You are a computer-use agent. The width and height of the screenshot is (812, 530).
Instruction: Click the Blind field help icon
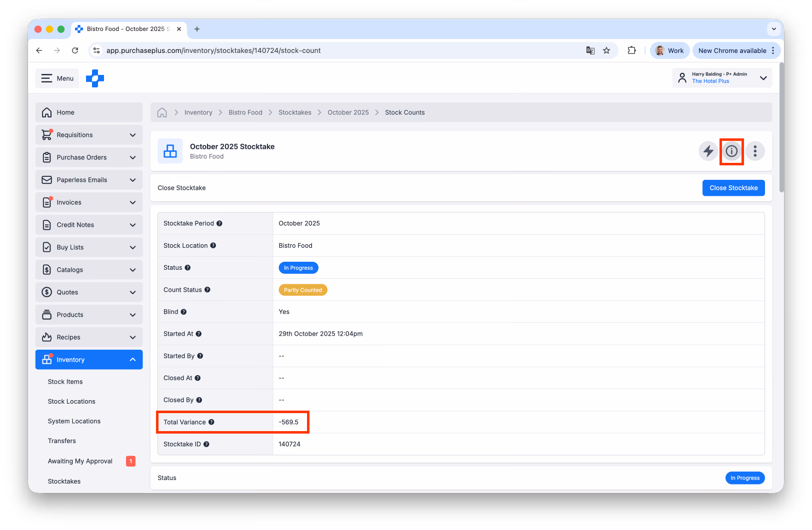click(x=183, y=312)
